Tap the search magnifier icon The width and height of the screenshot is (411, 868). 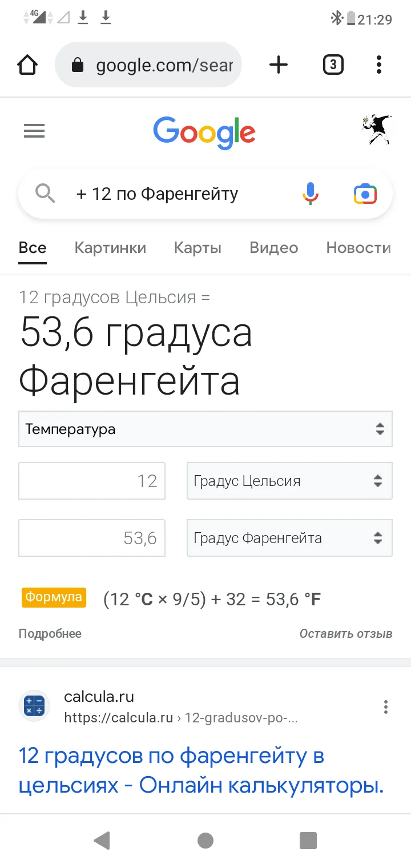point(45,194)
